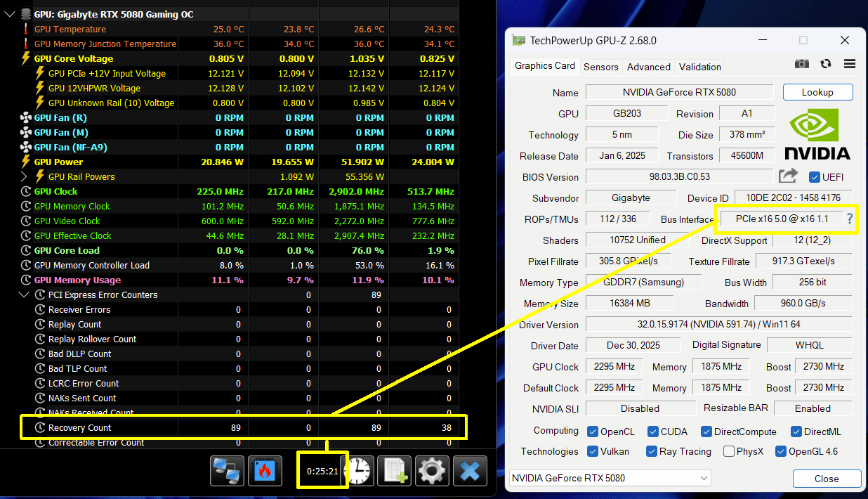Click the BIOS Version field 98.03.3B.C0.53
This screenshot has width=868, height=499.
[x=679, y=176]
